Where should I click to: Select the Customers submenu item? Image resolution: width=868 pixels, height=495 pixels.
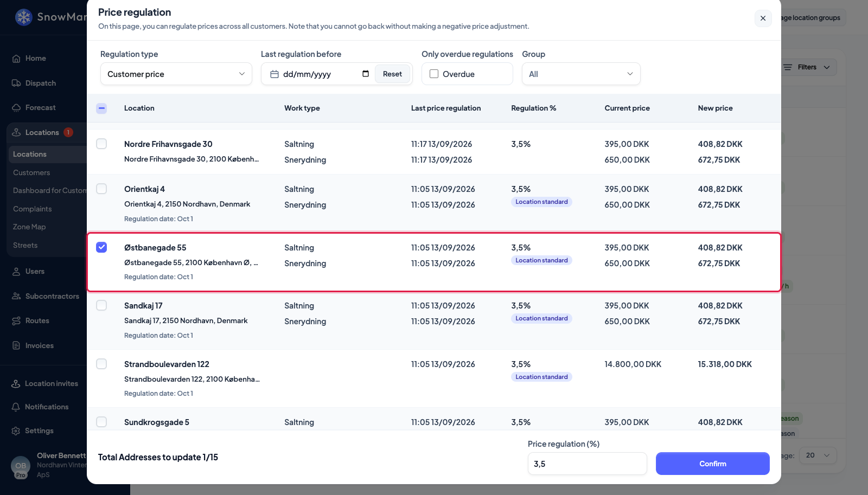pyautogui.click(x=31, y=172)
